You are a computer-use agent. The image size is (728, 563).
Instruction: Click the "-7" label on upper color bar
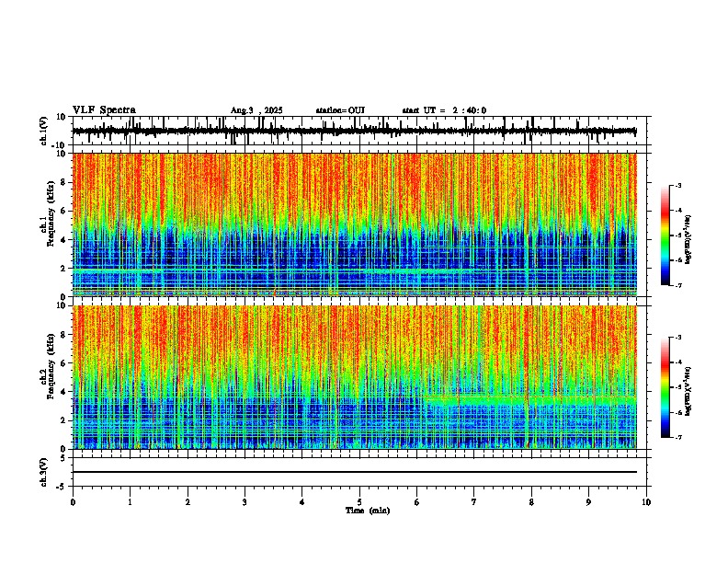click(x=678, y=285)
